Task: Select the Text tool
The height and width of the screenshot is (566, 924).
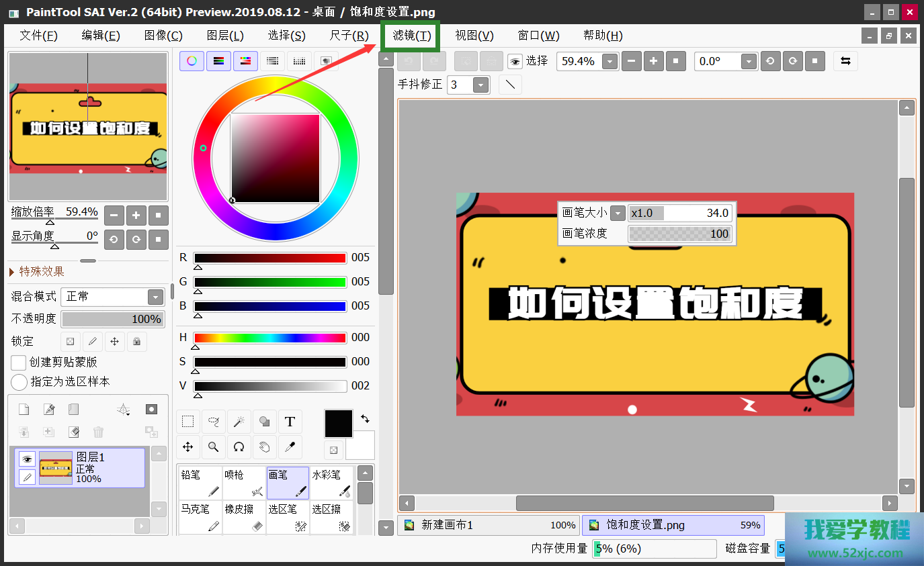Action: pyautogui.click(x=290, y=422)
